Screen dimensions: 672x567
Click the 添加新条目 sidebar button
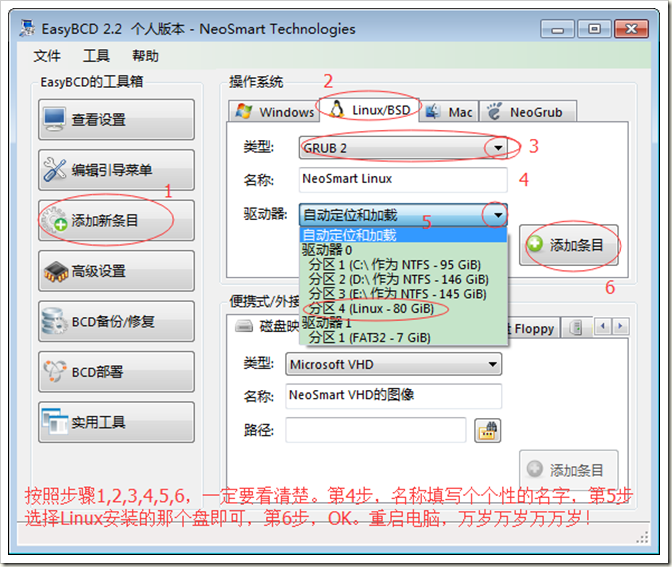116,220
